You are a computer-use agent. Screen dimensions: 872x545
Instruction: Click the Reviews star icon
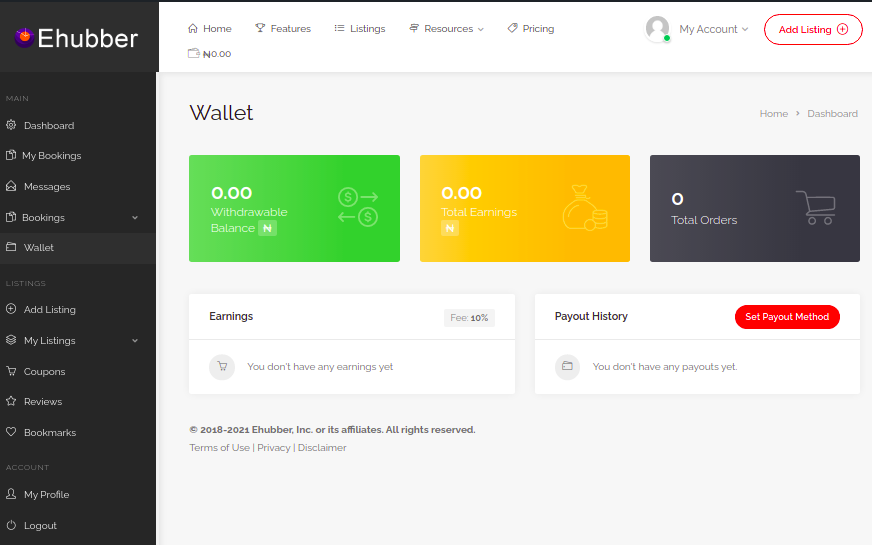click(x=11, y=401)
